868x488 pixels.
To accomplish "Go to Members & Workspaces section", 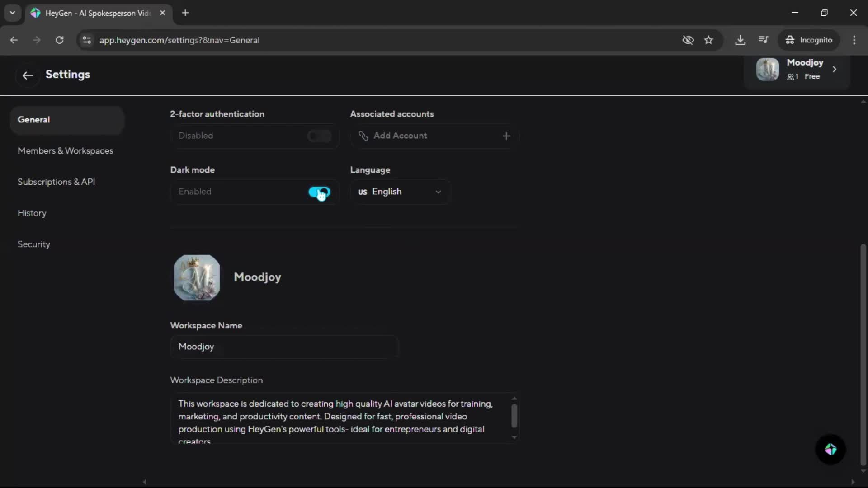I will point(66,151).
